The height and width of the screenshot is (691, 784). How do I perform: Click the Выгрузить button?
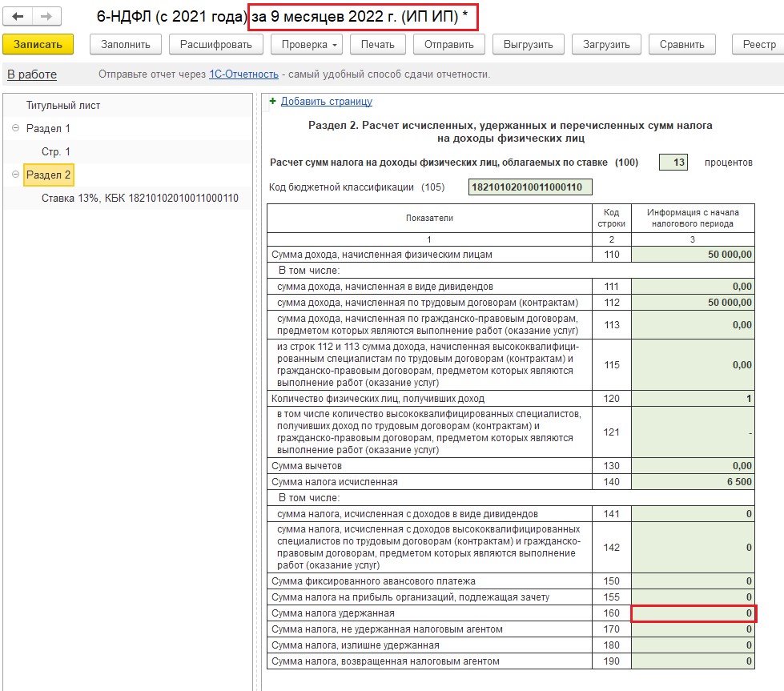pos(528,45)
